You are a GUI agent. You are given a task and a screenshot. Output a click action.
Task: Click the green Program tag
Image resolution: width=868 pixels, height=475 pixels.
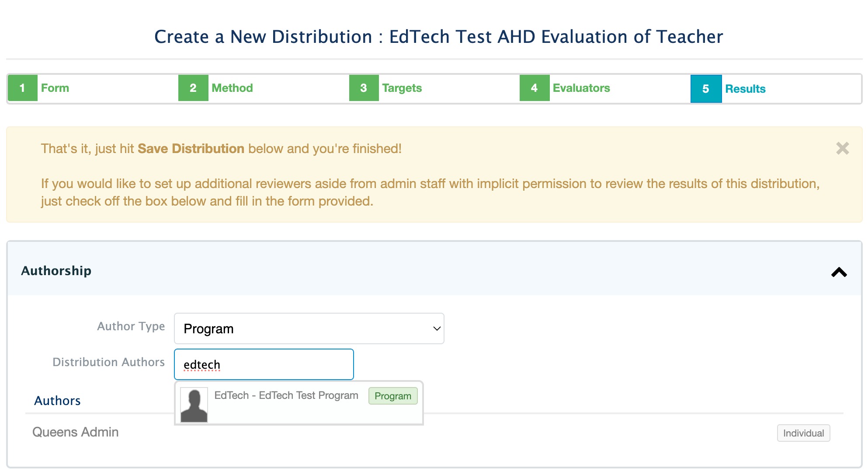pyautogui.click(x=392, y=396)
